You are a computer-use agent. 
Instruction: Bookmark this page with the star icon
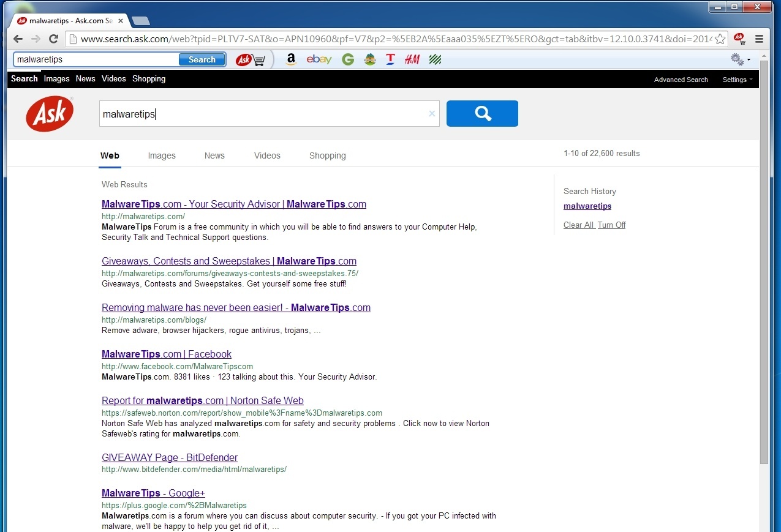point(720,39)
